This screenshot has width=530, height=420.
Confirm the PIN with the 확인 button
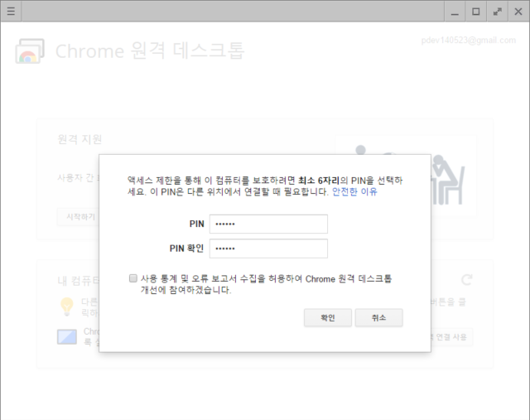pyautogui.click(x=328, y=317)
